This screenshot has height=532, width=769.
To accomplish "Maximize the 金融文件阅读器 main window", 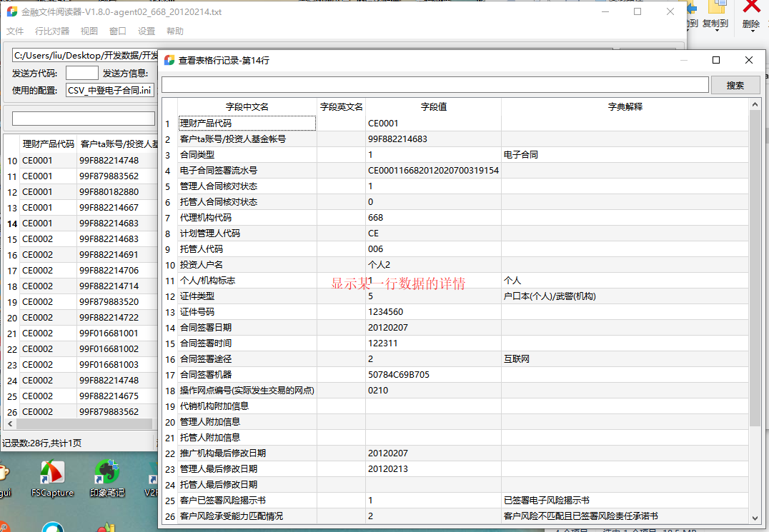I will (x=637, y=11).
